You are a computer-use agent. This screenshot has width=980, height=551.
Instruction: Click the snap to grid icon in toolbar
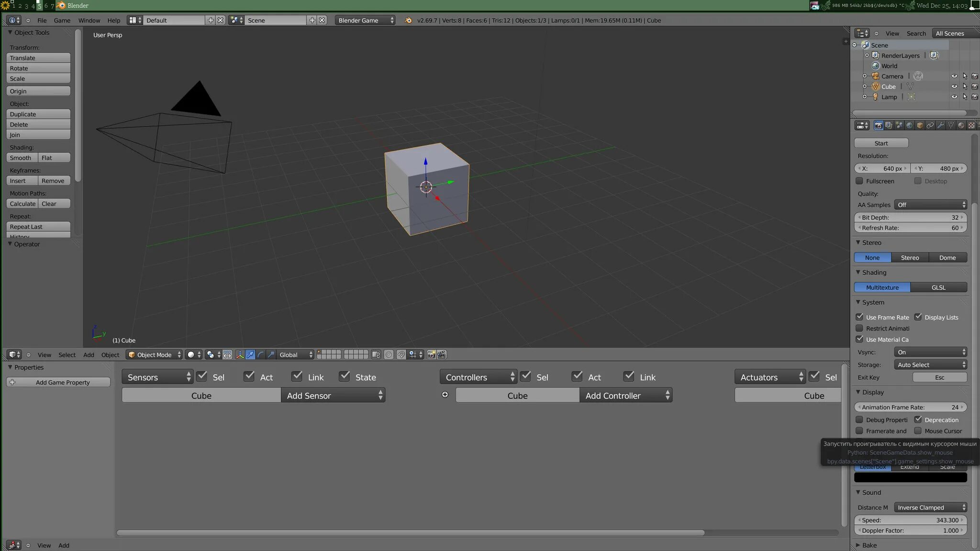[x=411, y=354]
